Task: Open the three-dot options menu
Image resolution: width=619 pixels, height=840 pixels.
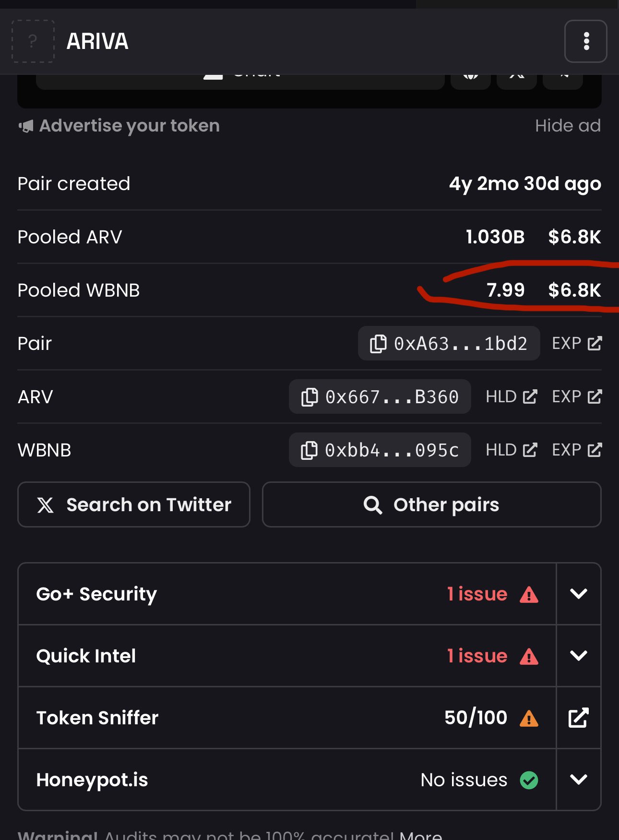Action: [x=585, y=41]
